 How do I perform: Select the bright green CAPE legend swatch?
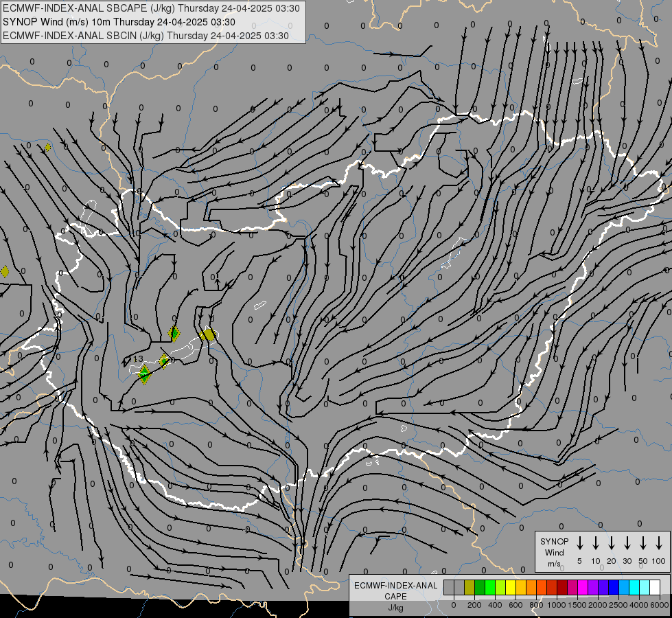click(x=490, y=587)
